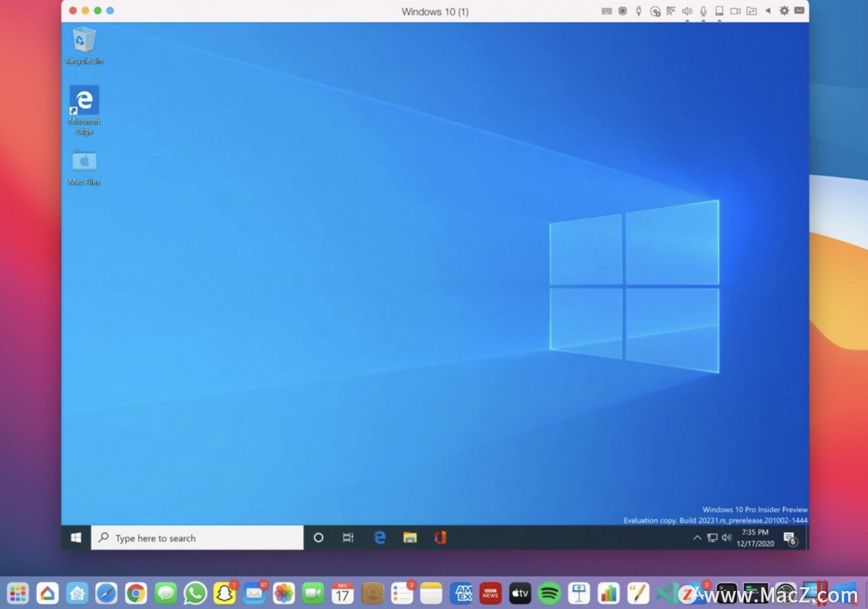Open Keynote from the Dock
This screenshot has width=868, height=609.
(579, 594)
